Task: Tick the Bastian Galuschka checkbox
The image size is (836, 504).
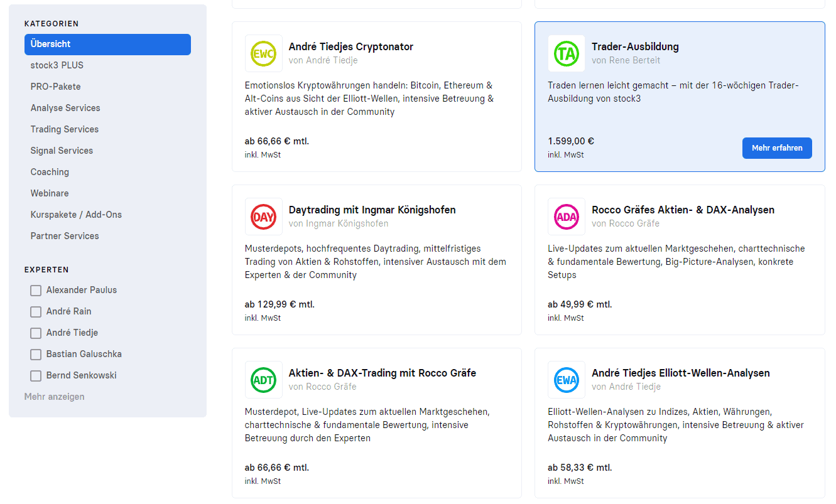Action: point(36,355)
